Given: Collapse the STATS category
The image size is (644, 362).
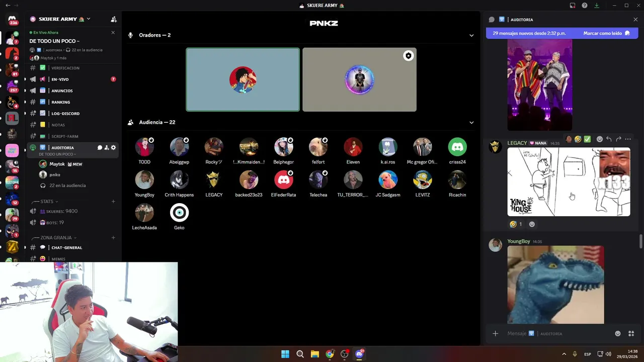Looking at the screenshot, I should (x=47, y=202).
